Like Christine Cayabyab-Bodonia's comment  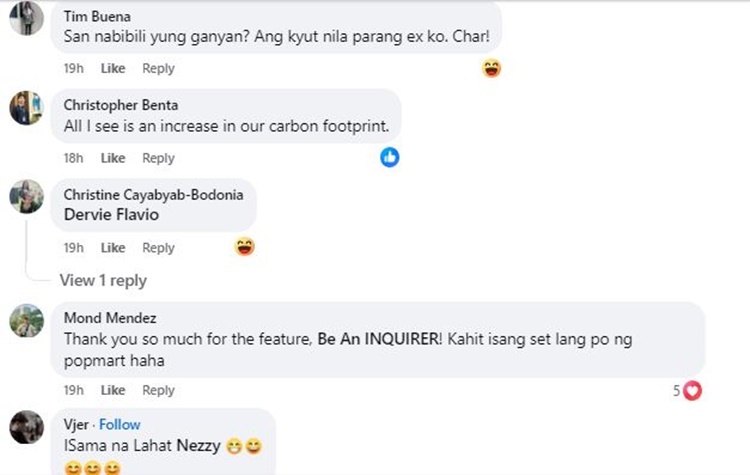tap(113, 247)
